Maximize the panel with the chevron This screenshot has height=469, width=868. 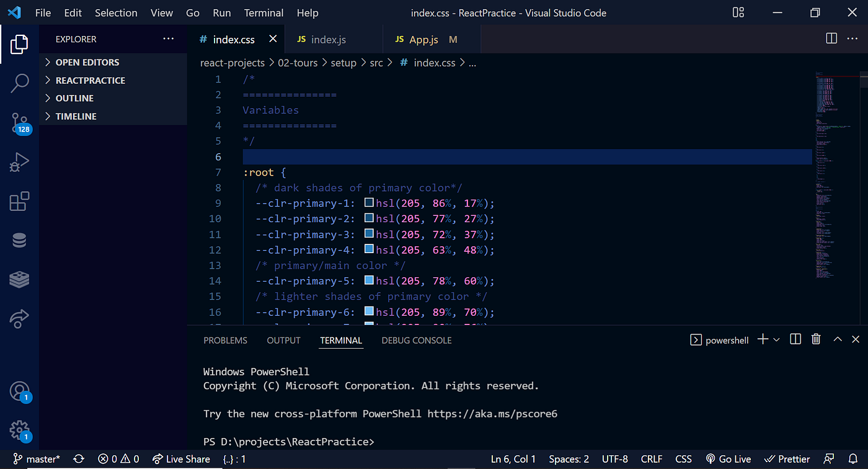pyautogui.click(x=837, y=339)
